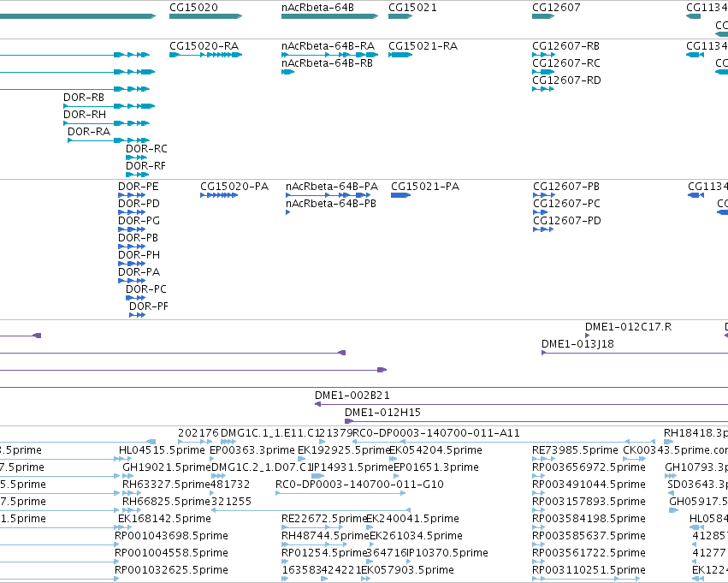This screenshot has height=583, width=728.
Task: Click the RP001043698.5prime EST label
Action: tap(171, 537)
